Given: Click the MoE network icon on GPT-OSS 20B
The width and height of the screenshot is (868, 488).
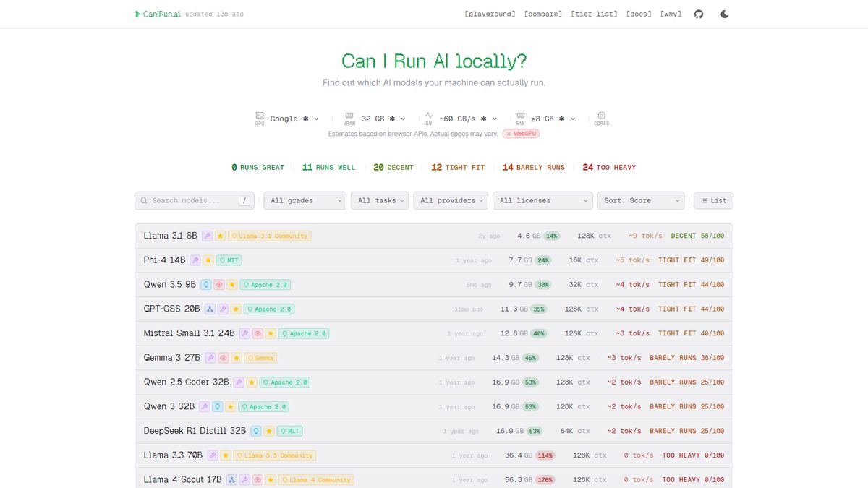Looking at the screenshot, I should [210, 309].
